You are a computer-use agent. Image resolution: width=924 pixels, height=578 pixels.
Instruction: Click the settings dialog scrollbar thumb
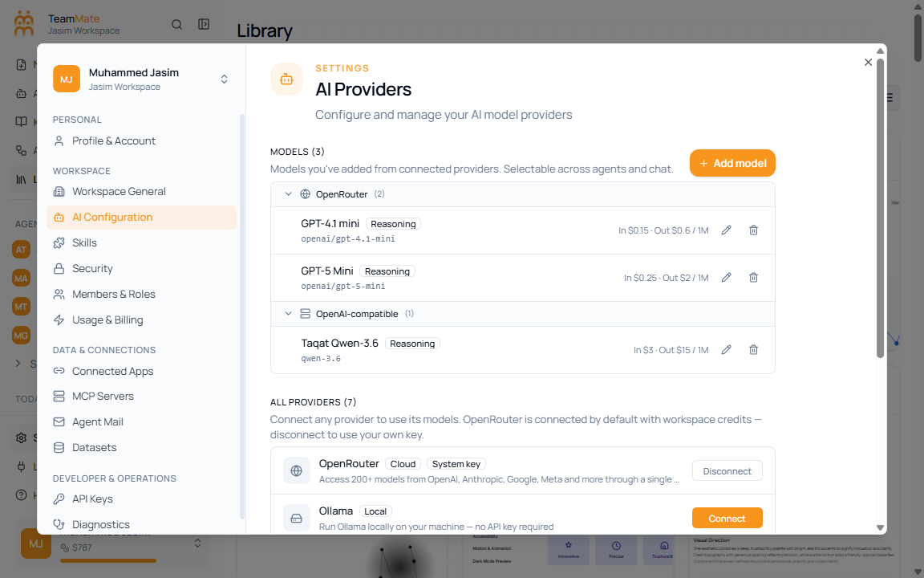point(881,208)
